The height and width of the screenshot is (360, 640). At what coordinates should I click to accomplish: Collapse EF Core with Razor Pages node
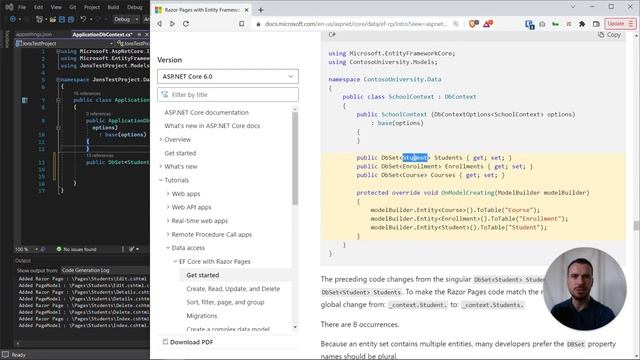click(175, 261)
